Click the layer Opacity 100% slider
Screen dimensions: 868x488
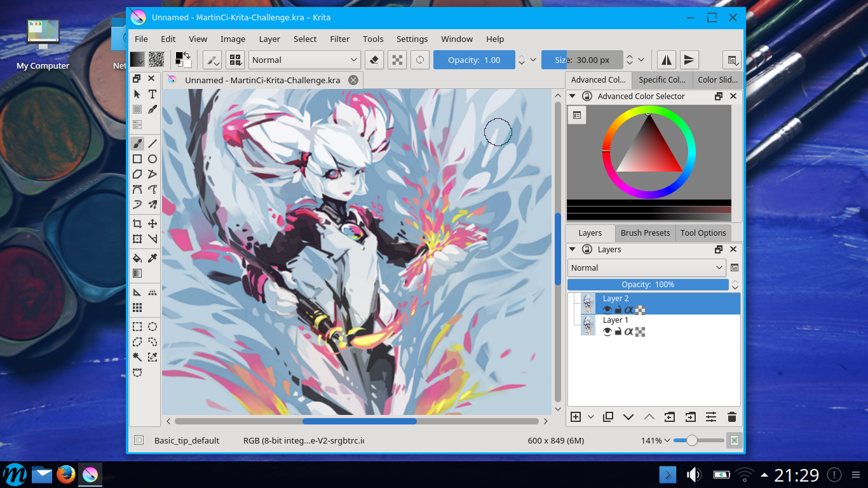(648, 285)
